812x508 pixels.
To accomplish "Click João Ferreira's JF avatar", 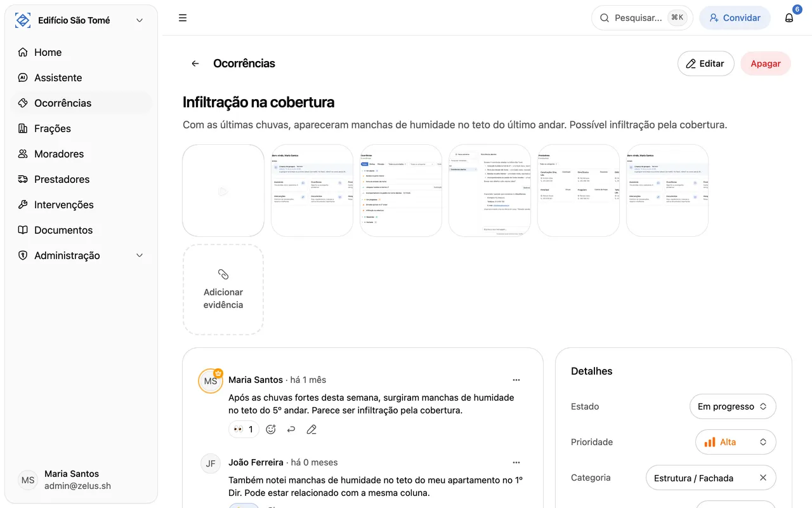I will 211,464.
